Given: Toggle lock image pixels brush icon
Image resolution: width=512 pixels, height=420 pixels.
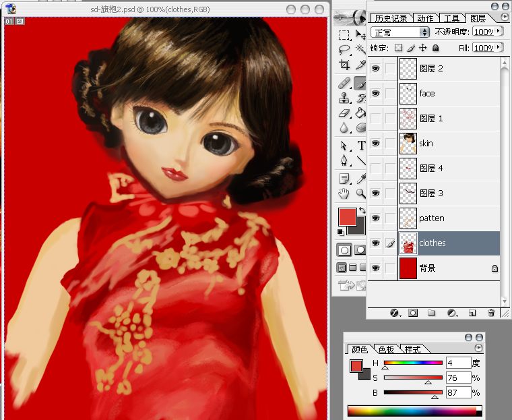Looking at the screenshot, I should pos(411,48).
